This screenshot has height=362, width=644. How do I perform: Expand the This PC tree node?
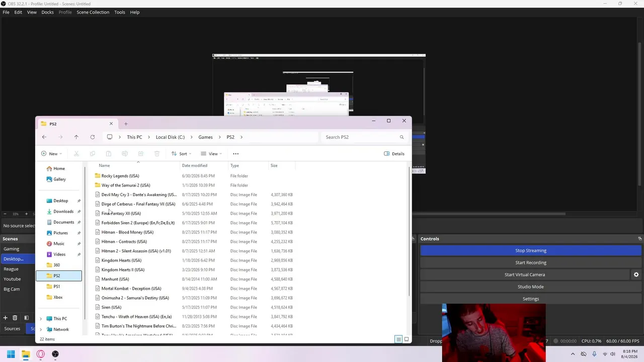pos(41,319)
